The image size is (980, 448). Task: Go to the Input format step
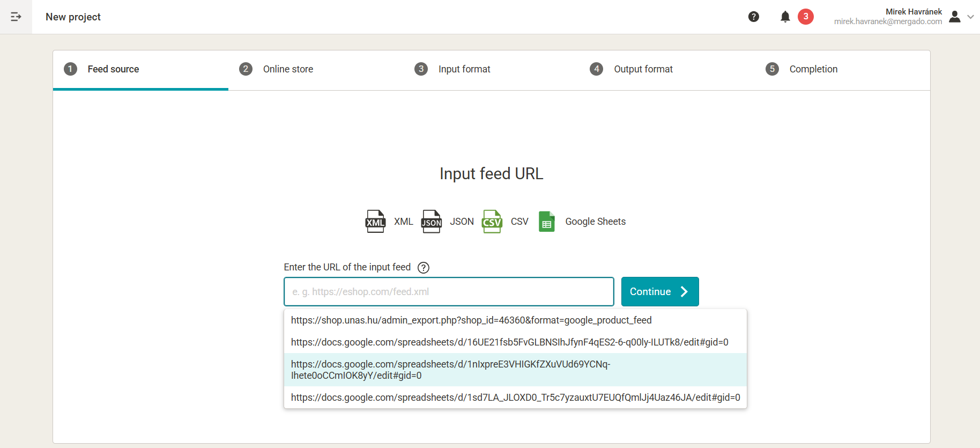[464, 69]
